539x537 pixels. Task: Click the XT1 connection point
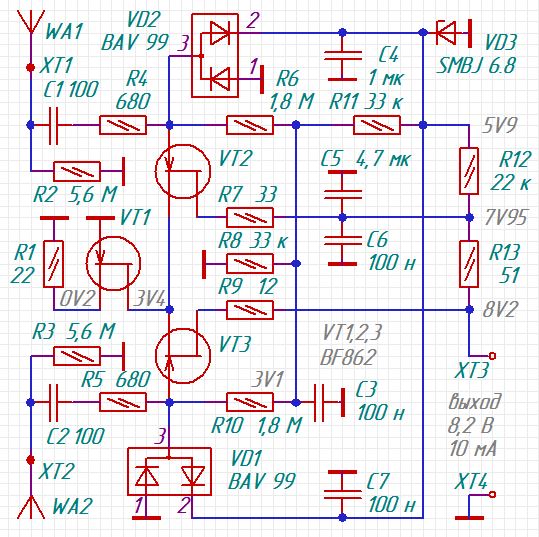[31, 67]
